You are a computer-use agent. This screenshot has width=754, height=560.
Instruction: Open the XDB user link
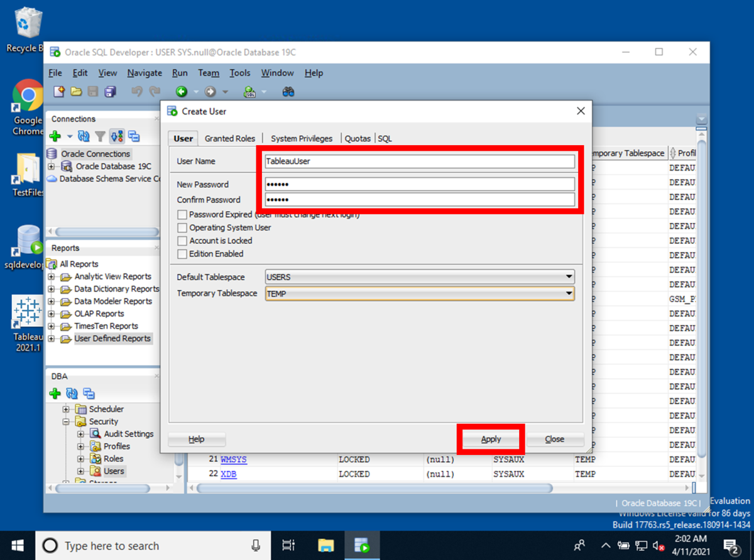click(x=229, y=474)
